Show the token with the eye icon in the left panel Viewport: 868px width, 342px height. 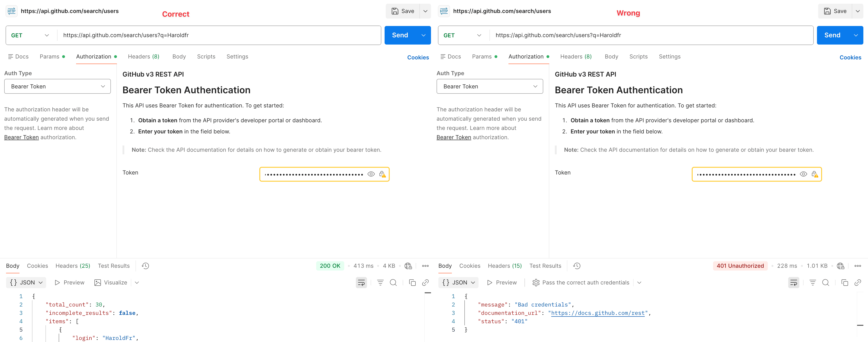pos(371,174)
